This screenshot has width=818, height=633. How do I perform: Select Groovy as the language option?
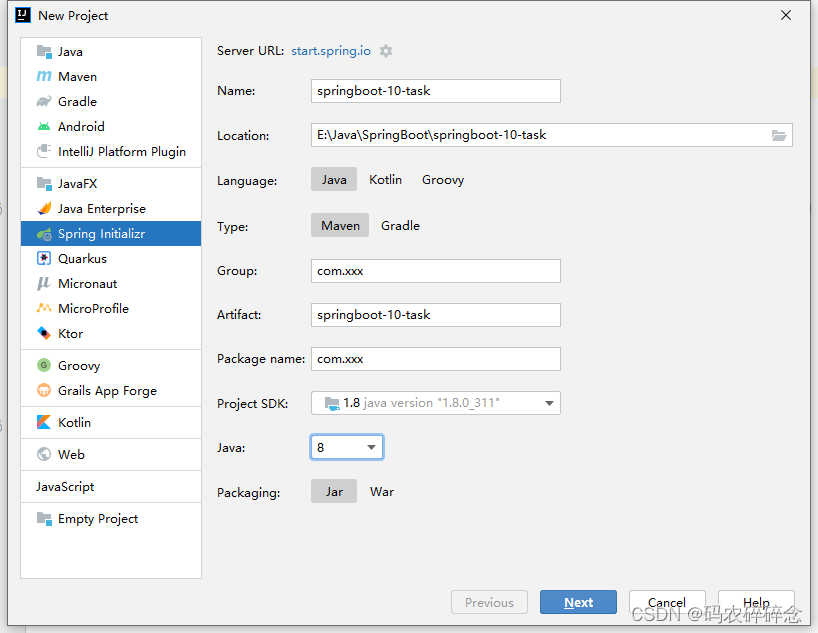pyautogui.click(x=443, y=180)
